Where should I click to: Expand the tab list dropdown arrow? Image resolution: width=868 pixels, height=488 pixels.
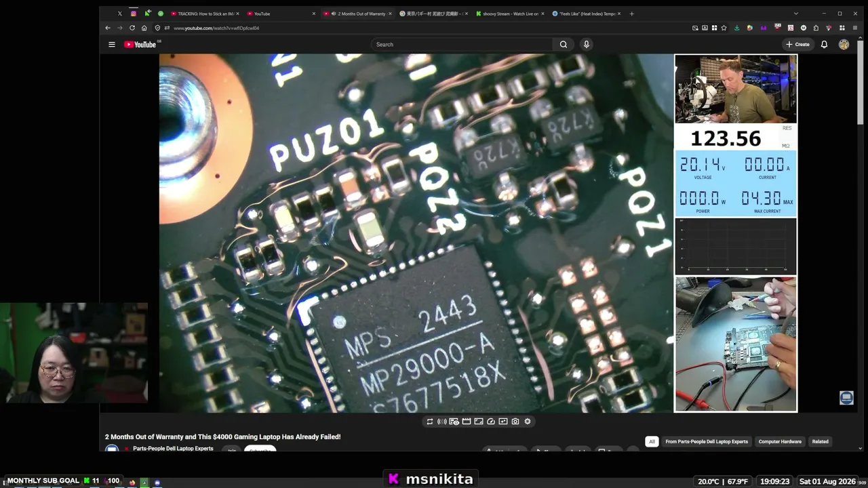tap(795, 14)
